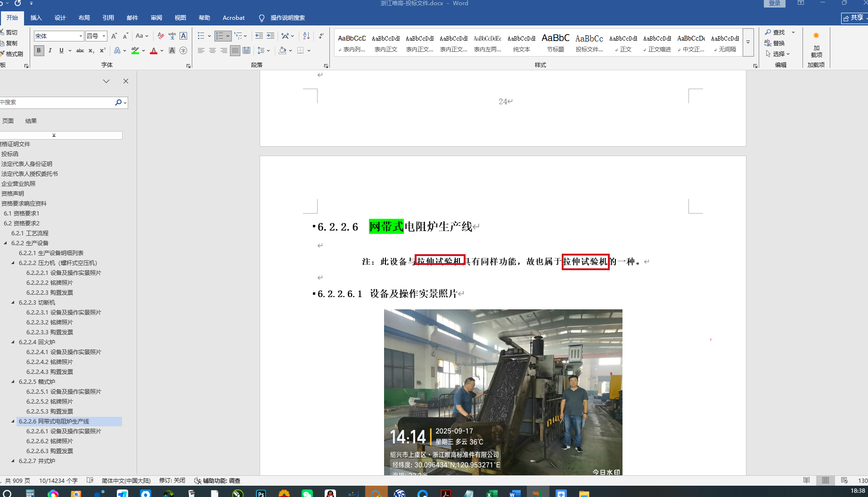Apply red font color

(x=153, y=50)
